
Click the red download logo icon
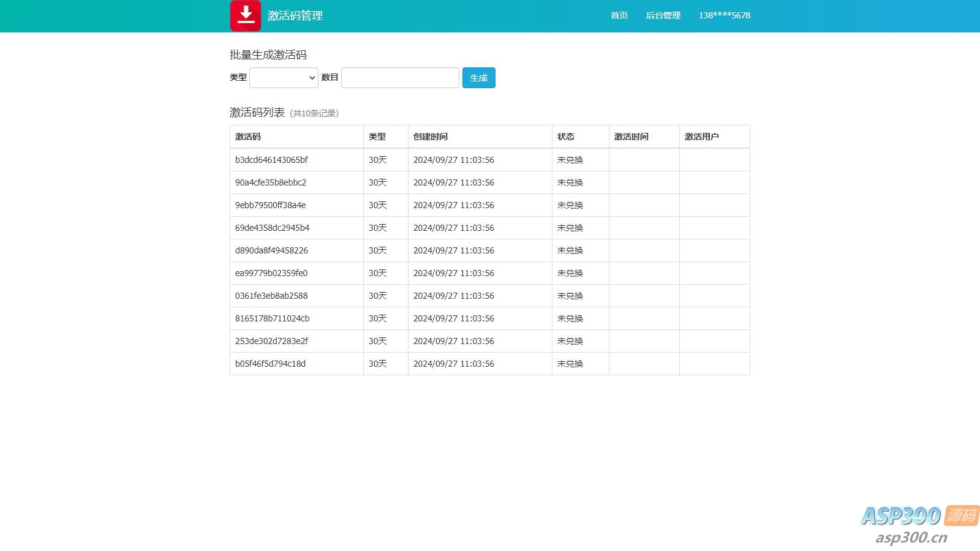[x=246, y=15]
